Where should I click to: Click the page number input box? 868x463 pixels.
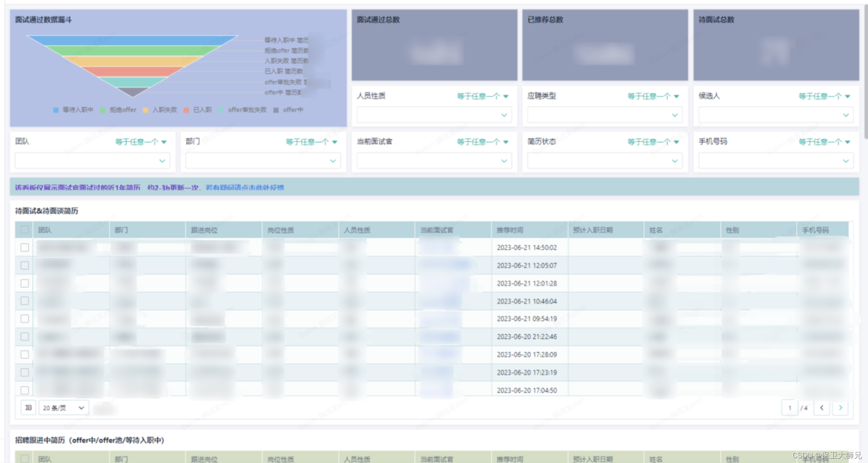[x=789, y=408]
